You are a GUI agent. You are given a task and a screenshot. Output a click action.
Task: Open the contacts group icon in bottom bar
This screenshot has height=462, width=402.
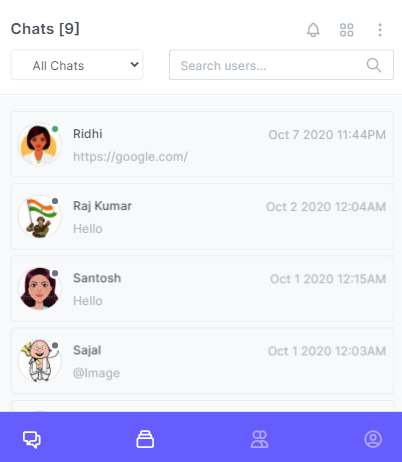pyautogui.click(x=259, y=439)
